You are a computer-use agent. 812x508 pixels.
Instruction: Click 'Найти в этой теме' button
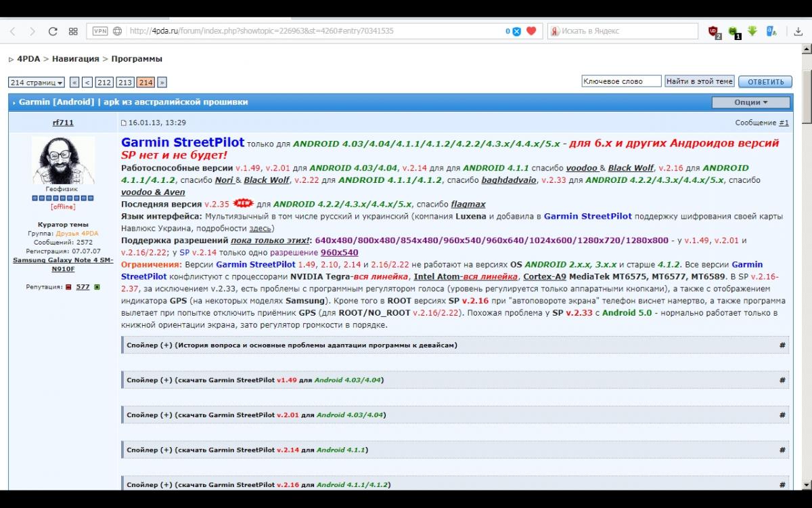point(699,81)
